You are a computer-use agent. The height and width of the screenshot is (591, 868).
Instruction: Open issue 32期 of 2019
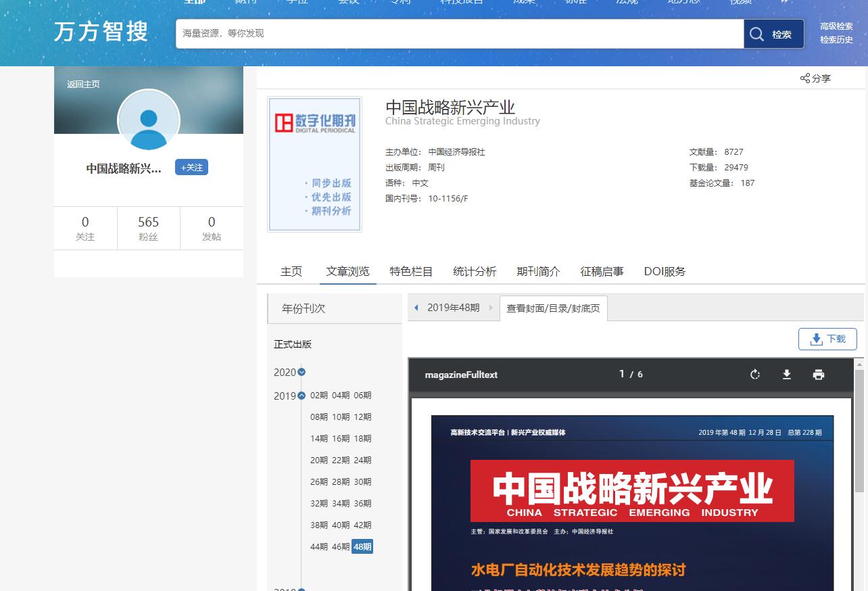[319, 504]
